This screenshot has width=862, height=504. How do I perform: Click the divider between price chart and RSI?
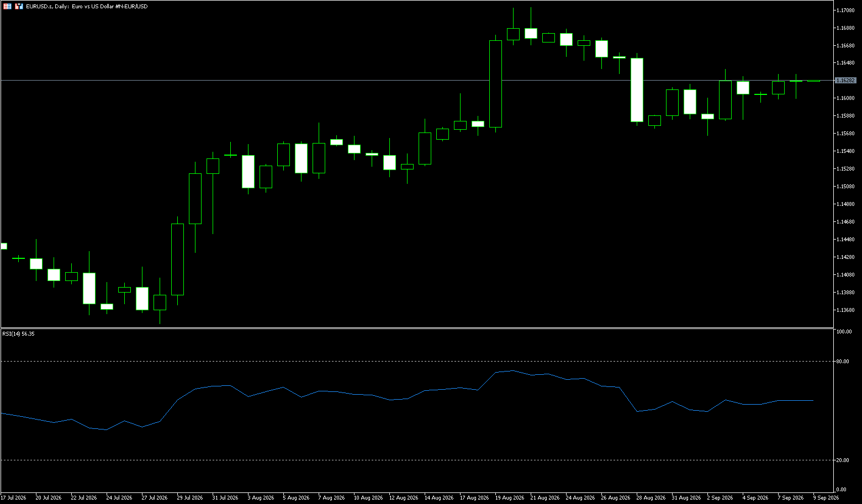417,328
